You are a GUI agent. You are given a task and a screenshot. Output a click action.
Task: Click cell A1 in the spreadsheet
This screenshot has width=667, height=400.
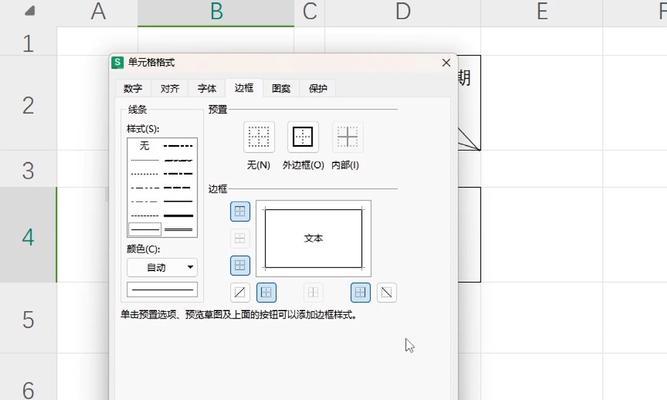(97, 42)
